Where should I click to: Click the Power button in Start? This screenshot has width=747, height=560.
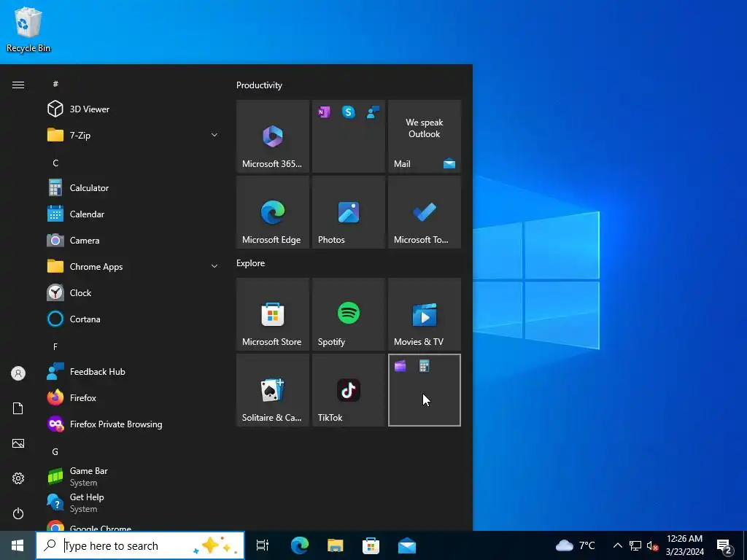(18, 513)
